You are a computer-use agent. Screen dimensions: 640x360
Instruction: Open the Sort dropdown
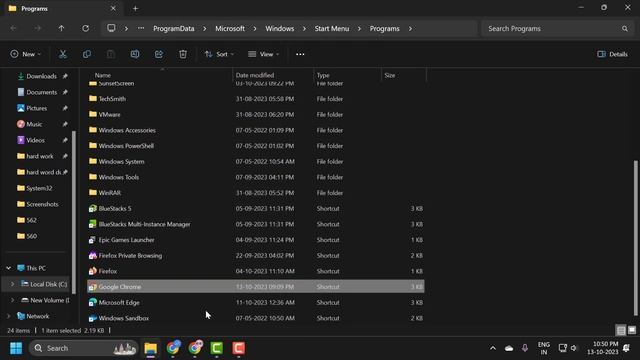(219, 54)
